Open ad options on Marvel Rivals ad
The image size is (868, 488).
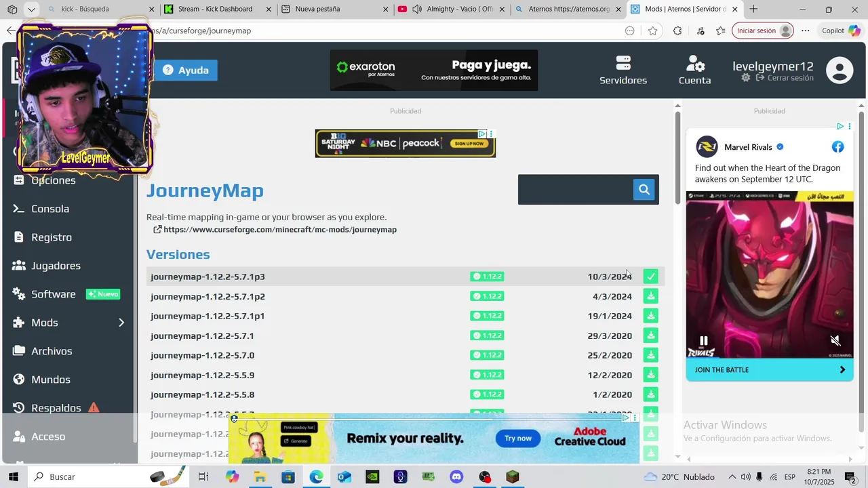click(x=849, y=126)
